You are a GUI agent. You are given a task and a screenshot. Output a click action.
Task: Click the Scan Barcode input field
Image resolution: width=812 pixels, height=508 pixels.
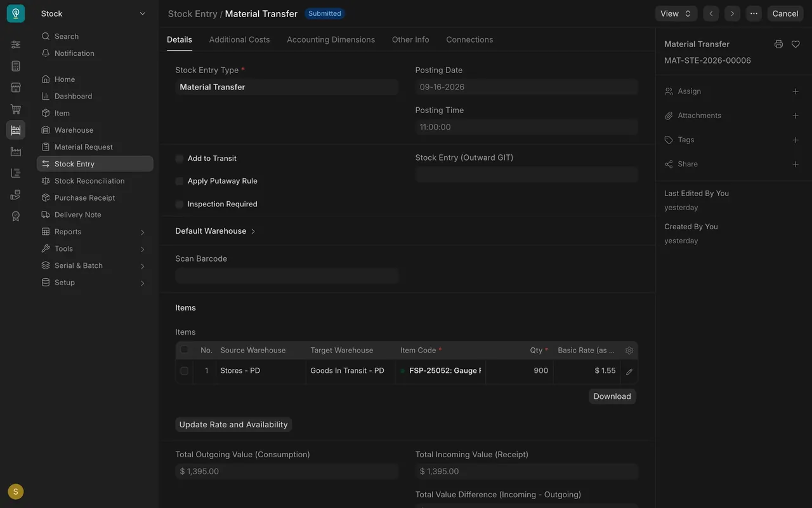click(x=287, y=276)
